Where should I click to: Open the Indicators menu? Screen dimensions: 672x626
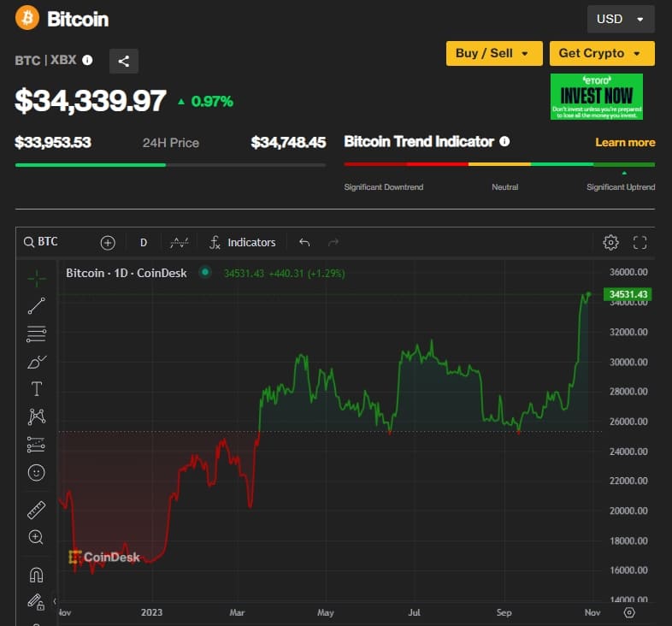(x=243, y=243)
